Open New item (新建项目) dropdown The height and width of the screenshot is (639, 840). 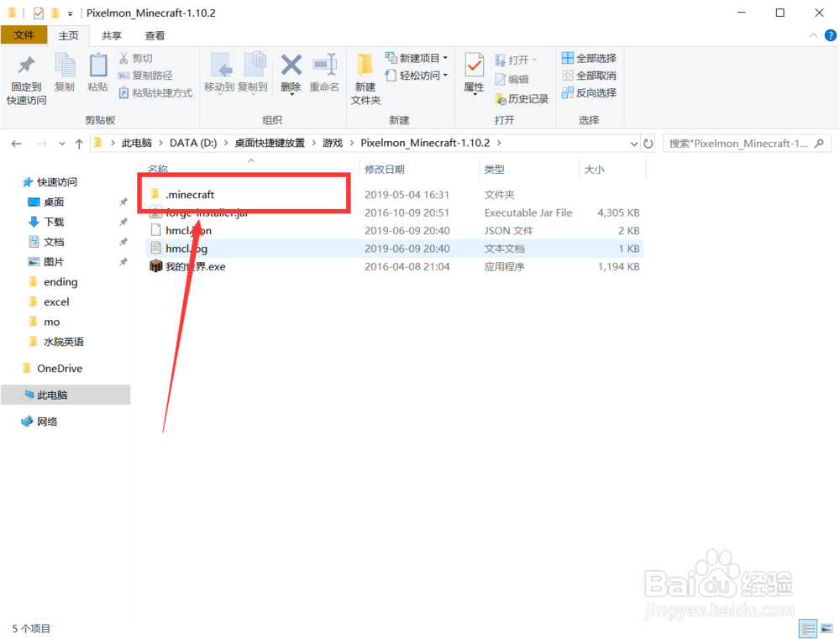(417, 58)
